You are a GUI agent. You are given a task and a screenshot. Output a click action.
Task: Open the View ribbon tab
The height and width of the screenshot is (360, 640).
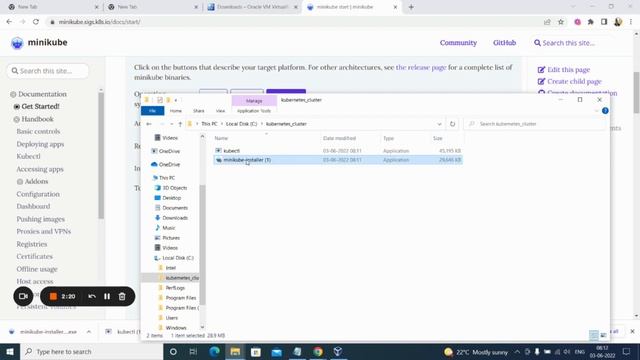[x=220, y=111]
